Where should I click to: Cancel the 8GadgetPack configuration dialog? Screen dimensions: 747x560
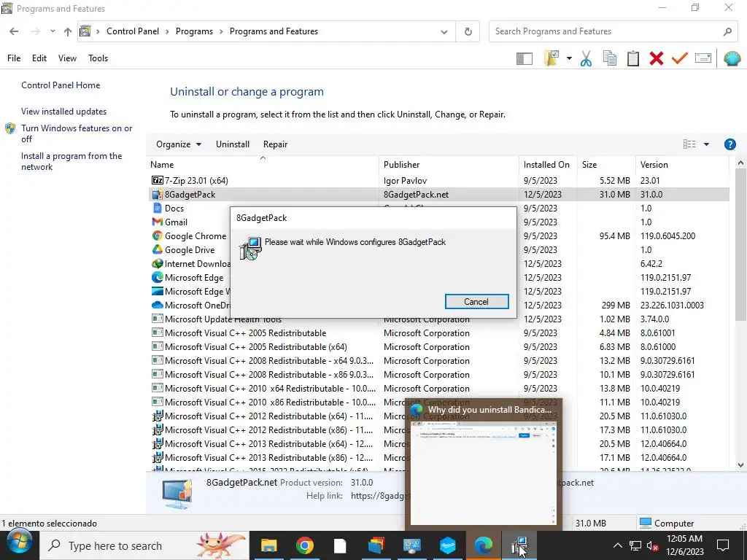point(476,301)
